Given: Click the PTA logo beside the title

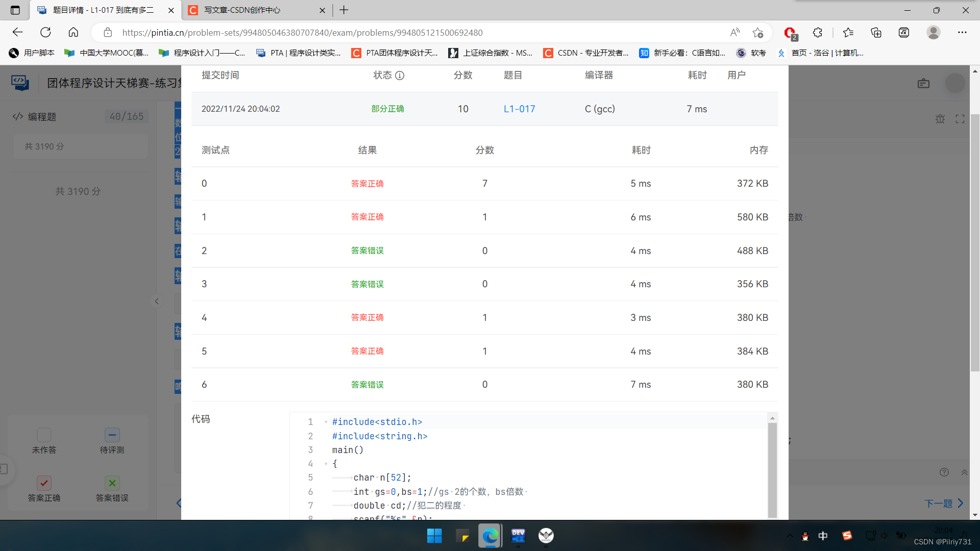Looking at the screenshot, I should [x=19, y=83].
